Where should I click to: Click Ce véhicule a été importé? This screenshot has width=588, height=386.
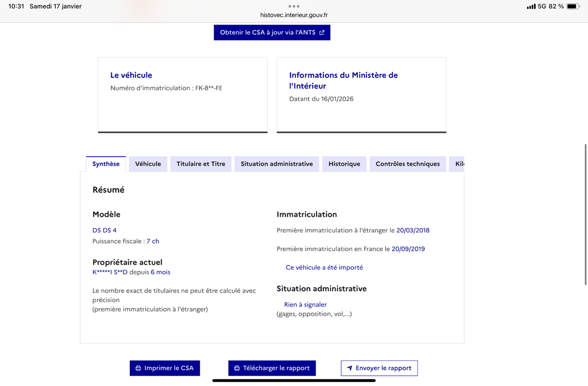click(324, 267)
